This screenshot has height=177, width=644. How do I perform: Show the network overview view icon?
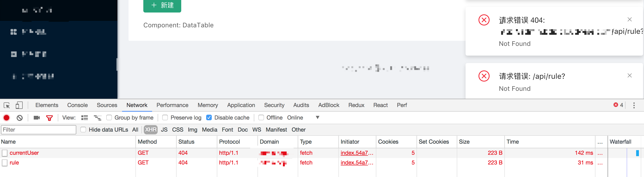tap(97, 118)
